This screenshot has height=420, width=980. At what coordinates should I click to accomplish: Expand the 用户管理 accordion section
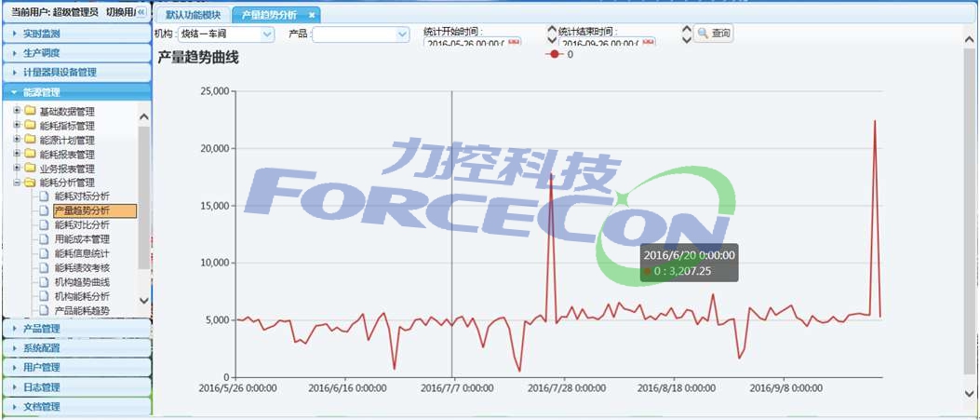click(x=77, y=367)
